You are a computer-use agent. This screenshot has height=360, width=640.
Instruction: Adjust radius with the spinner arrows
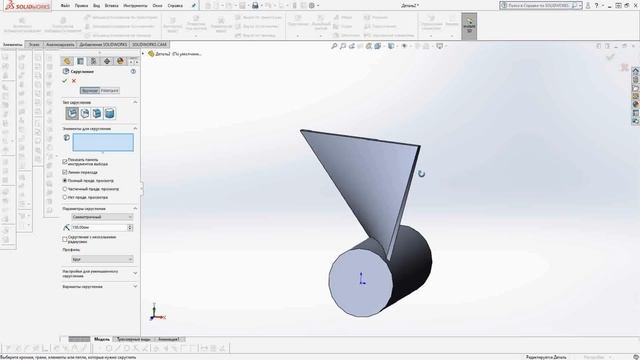130,227
